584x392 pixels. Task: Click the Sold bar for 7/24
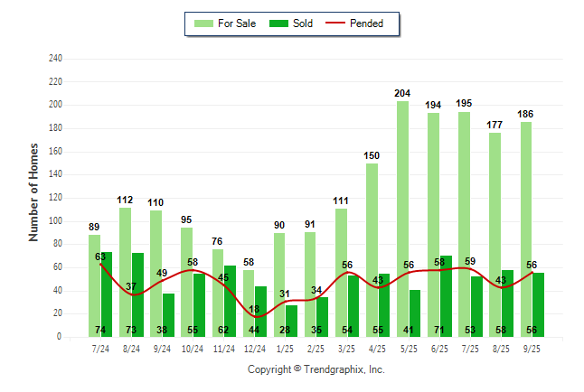[x=107, y=294]
